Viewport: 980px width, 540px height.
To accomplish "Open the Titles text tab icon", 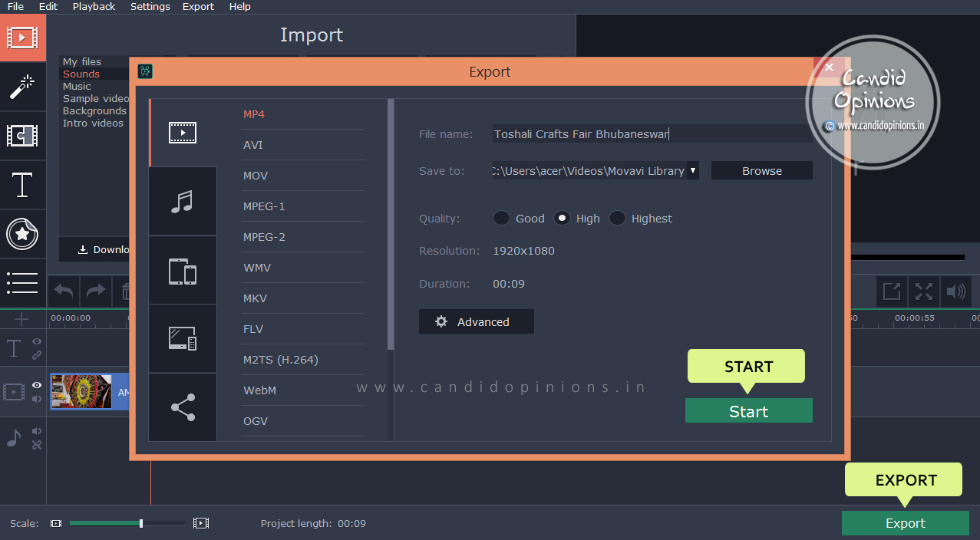I will coord(23,185).
